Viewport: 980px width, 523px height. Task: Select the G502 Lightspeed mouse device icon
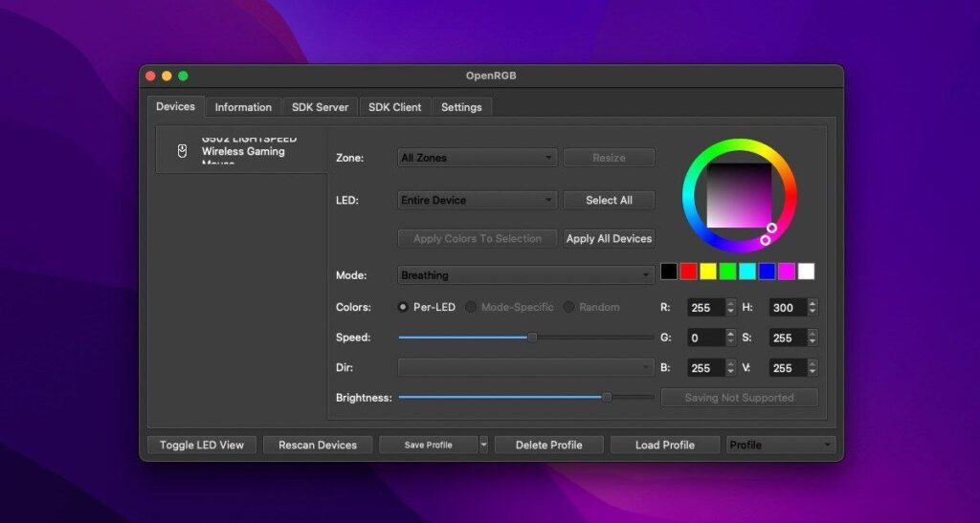[182, 151]
